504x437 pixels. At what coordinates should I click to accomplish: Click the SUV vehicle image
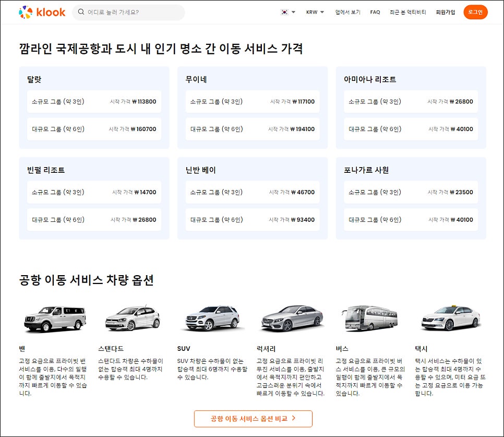(212, 318)
